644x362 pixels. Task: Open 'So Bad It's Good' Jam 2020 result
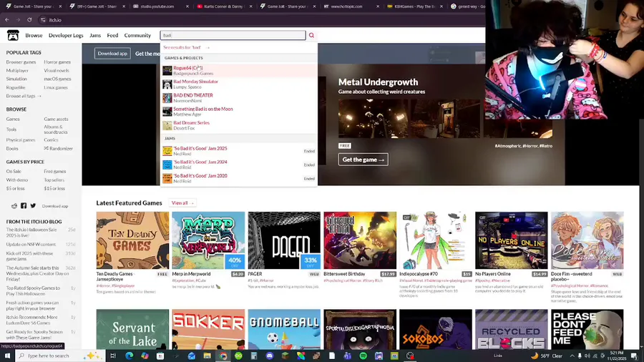(x=238, y=178)
